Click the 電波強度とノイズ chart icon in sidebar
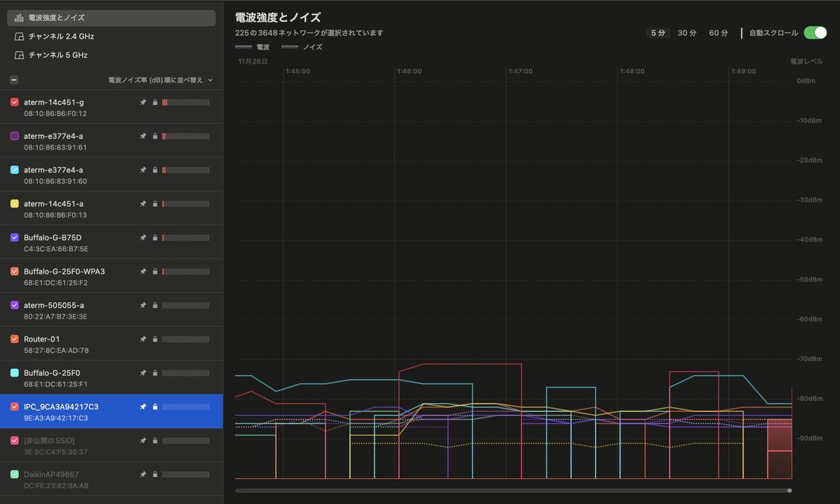This screenshot has height=504, width=840. 19,17
